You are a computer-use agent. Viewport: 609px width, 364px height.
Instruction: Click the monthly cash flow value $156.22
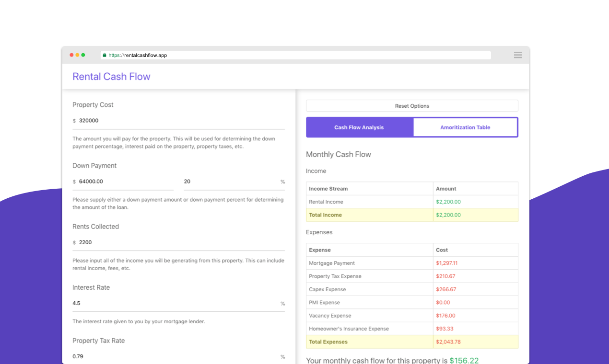(464, 360)
